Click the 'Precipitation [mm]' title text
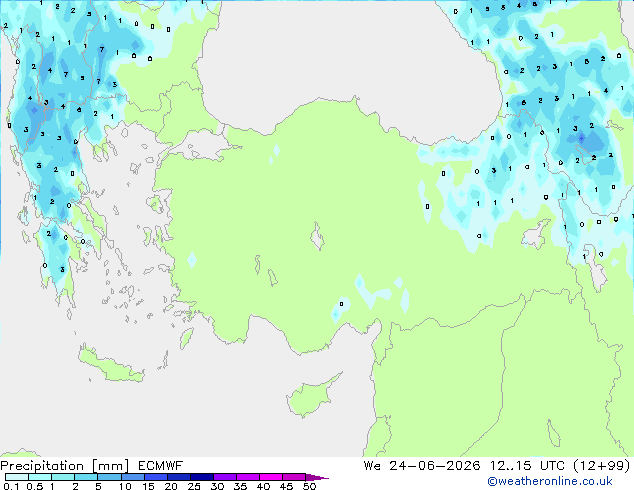Viewport: 634px width, 490px height. point(65,466)
